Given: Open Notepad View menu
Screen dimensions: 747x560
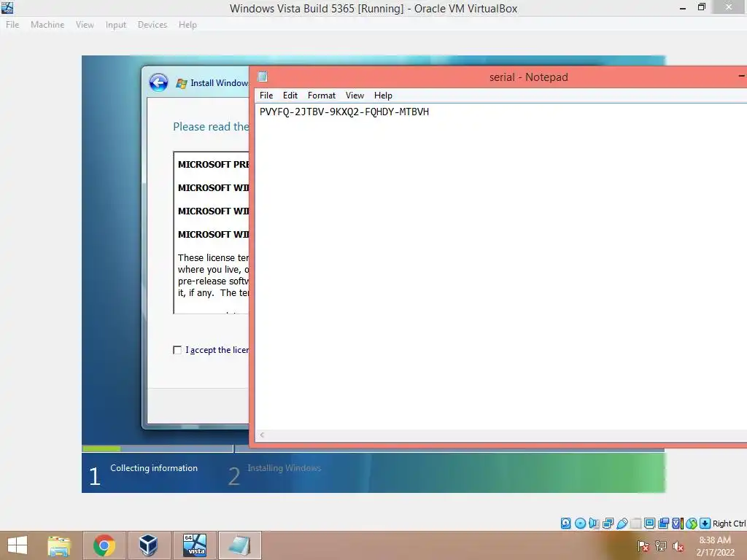Looking at the screenshot, I should tap(355, 96).
